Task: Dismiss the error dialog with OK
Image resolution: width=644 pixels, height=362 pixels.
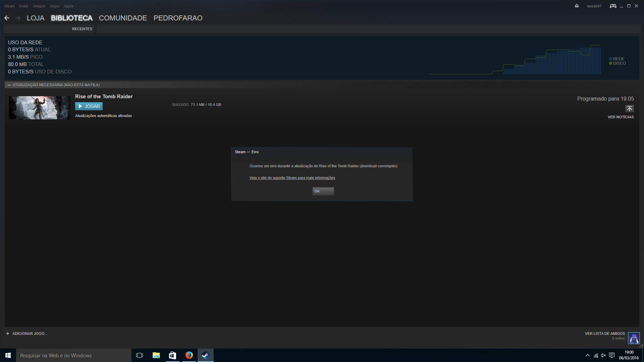Action: [323, 191]
